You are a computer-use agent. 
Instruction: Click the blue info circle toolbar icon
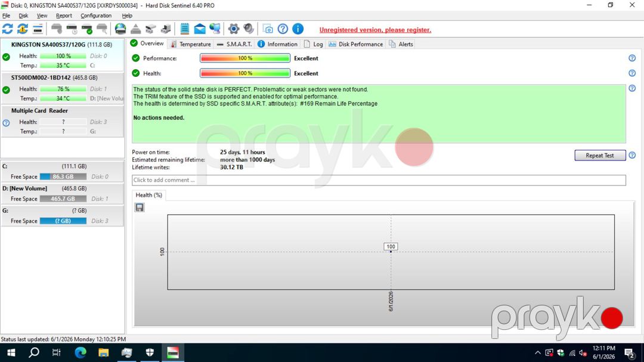point(298,29)
